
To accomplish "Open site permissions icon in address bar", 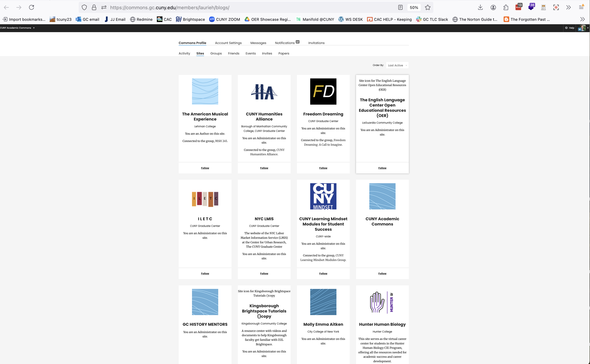I will click(104, 8).
